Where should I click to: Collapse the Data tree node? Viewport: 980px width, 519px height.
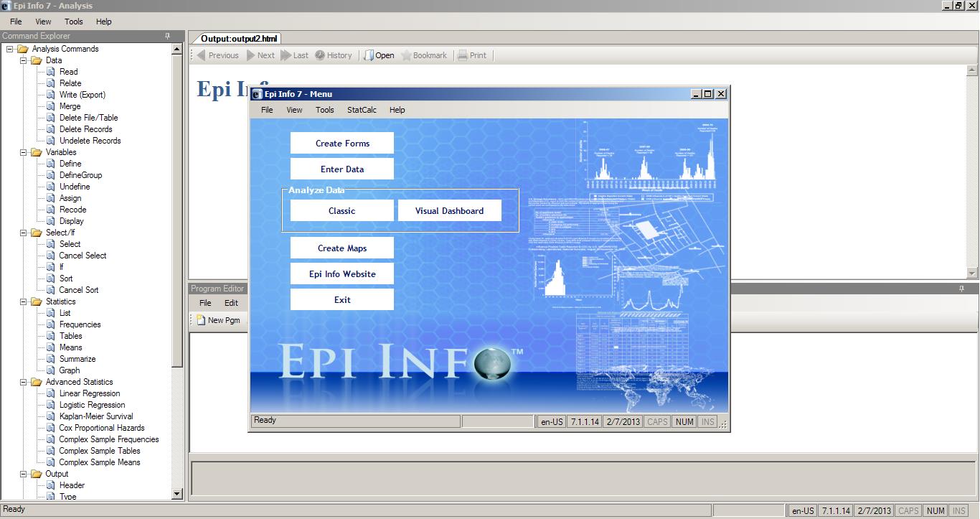24,60
